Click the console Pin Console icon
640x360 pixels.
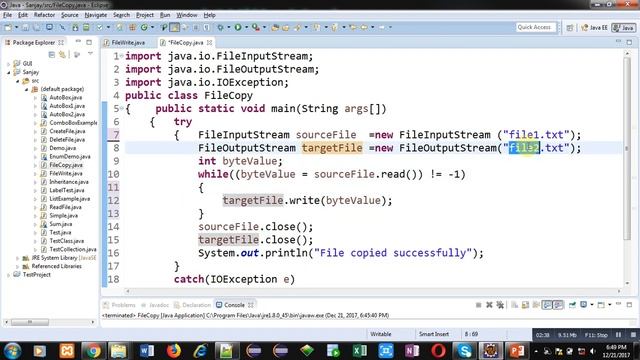(x=572, y=305)
